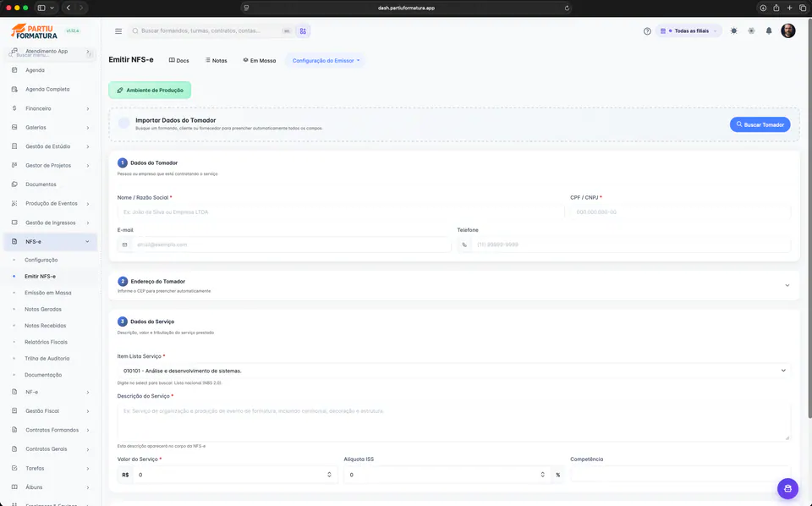Open the apps grid icon next to search
This screenshot has height=506, width=812.
point(303,31)
